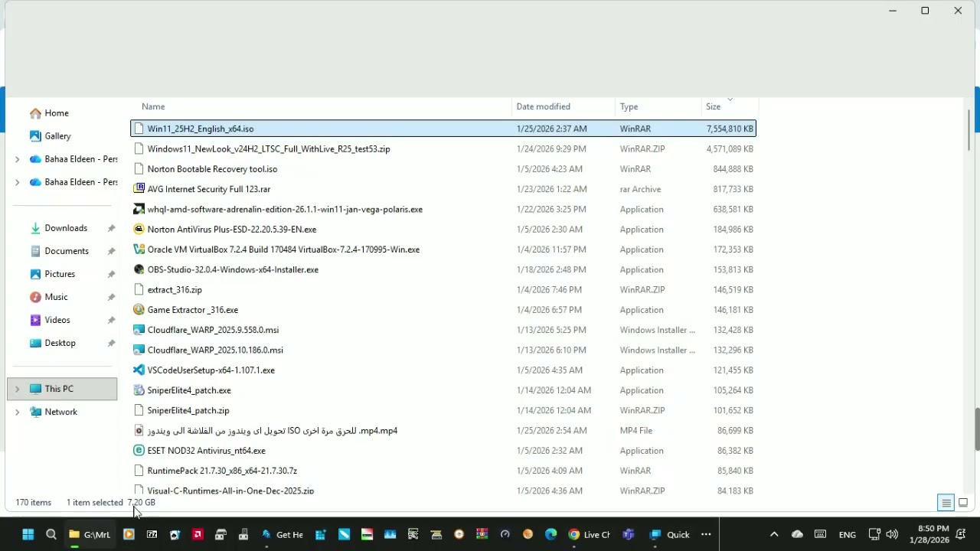Click the VSCodeUserSetup exe icon
This screenshot has width=980, height=551.
[x=139, y=370]
